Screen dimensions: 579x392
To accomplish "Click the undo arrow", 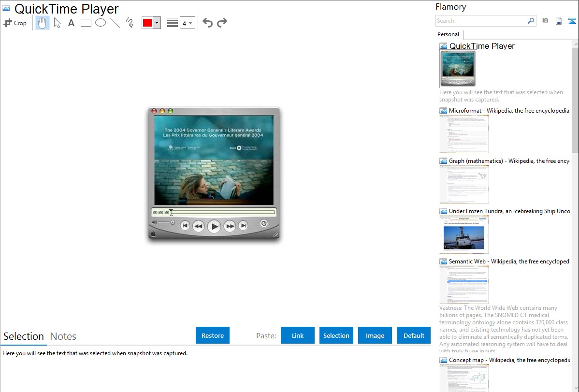I will click(x=207, y=23).
